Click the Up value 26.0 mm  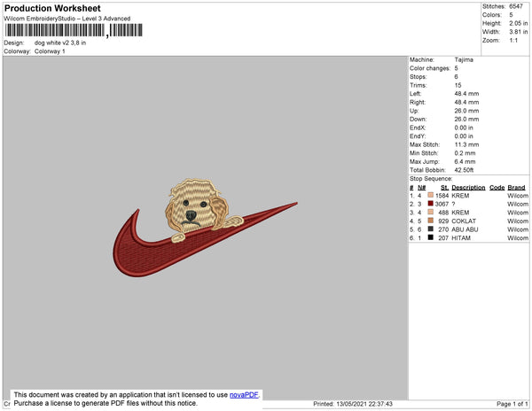click(466, 111)
